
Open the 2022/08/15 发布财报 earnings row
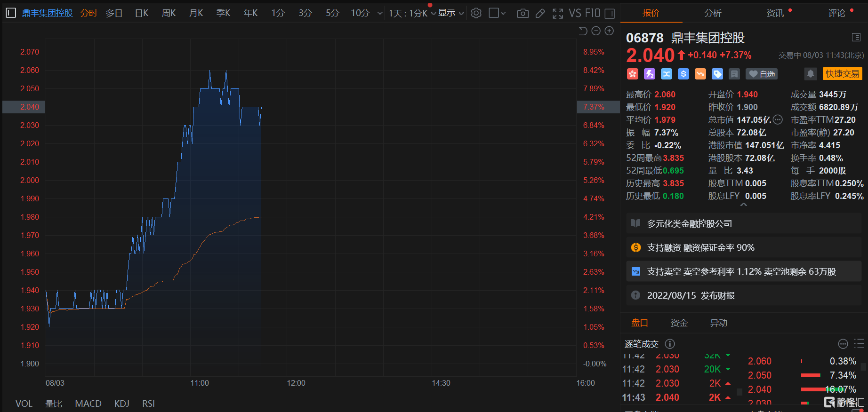(x=744, y=295)
